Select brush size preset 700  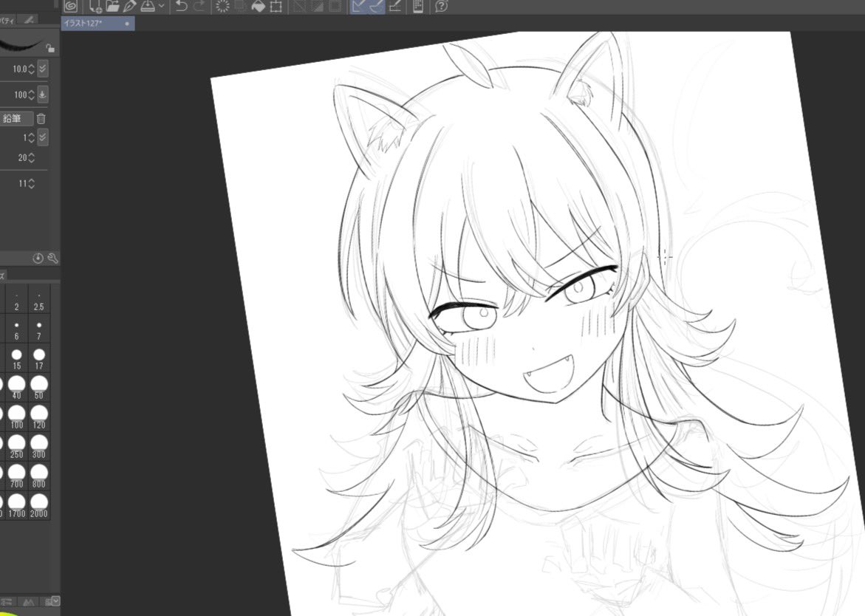tap(16, 476)
